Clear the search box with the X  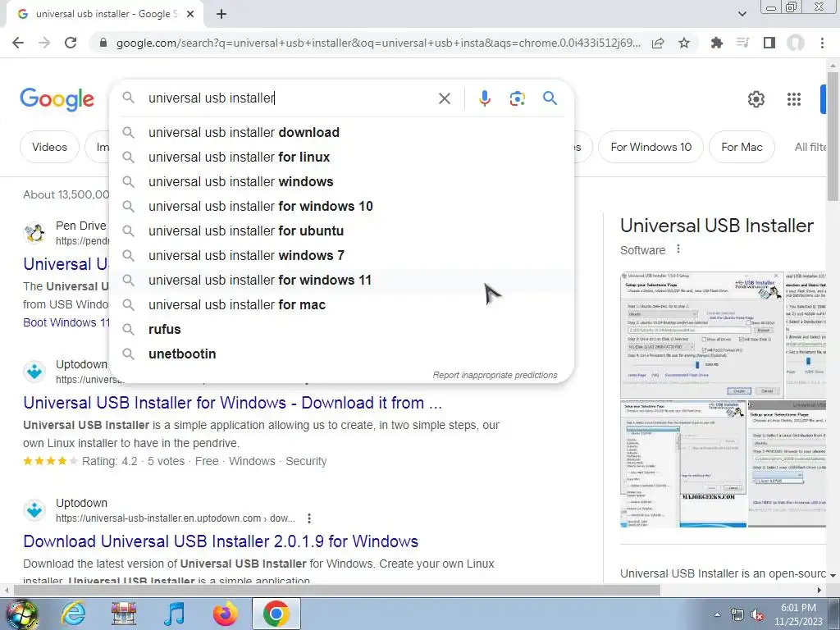445,98
